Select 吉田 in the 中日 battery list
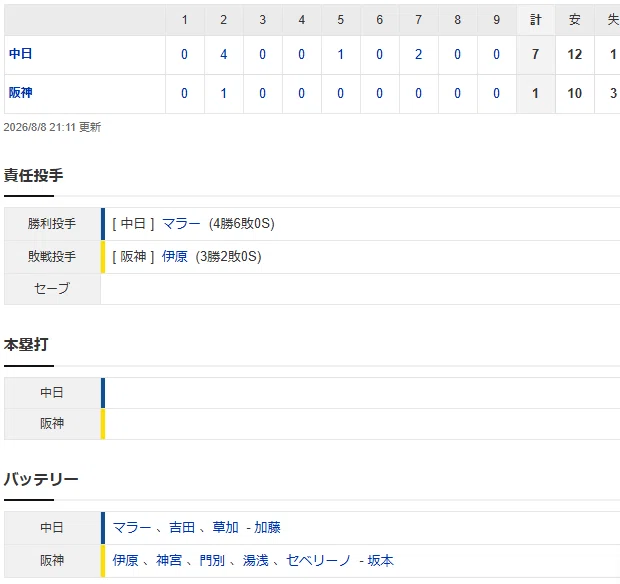The image size is (620, 584). tap(182, 527)
